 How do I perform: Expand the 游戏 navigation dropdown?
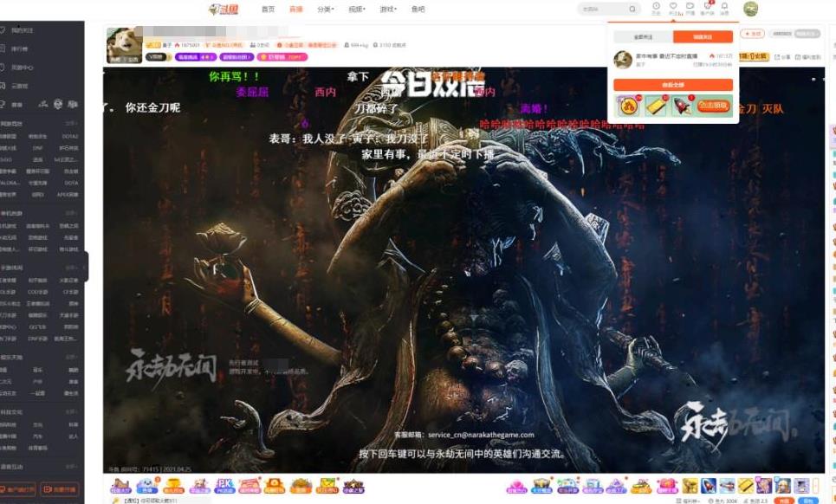tap(388, 9)
